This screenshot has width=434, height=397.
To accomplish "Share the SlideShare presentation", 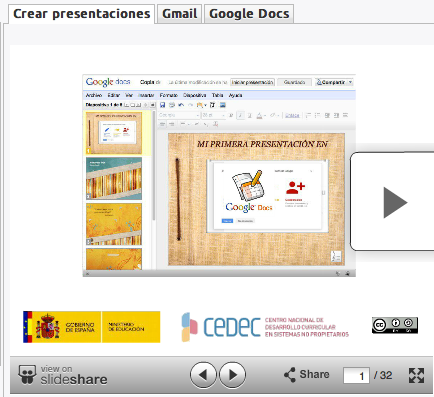I will (x=307, y=375).
